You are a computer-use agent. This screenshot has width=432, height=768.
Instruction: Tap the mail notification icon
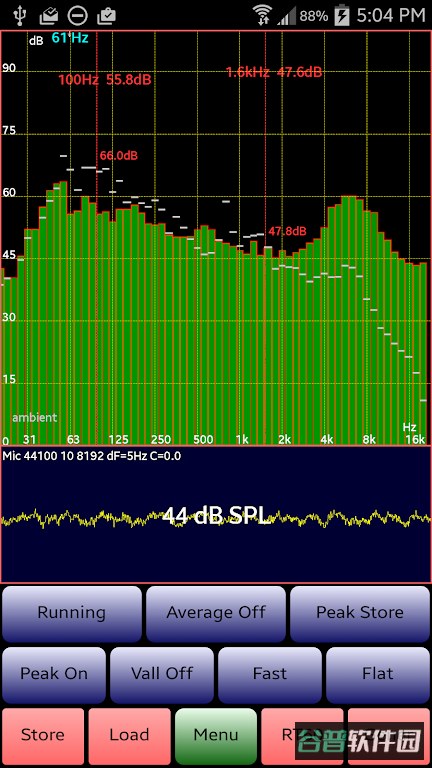[48, 16]
